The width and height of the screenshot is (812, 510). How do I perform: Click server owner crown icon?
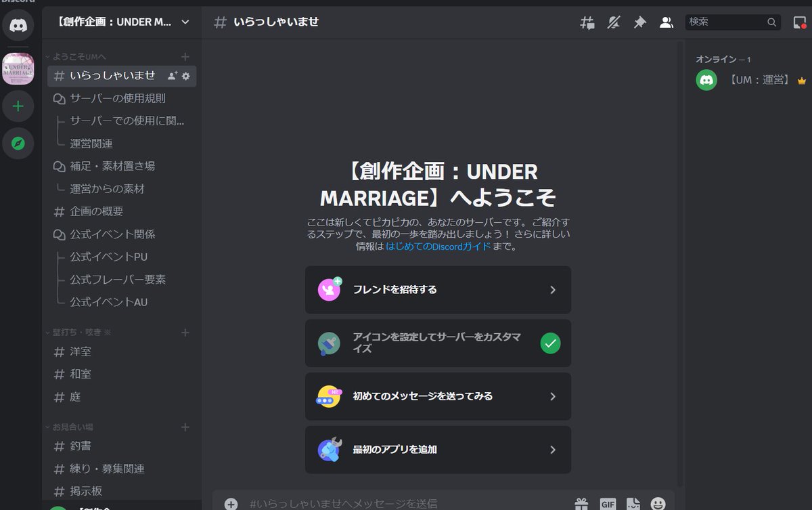point(802,80)
